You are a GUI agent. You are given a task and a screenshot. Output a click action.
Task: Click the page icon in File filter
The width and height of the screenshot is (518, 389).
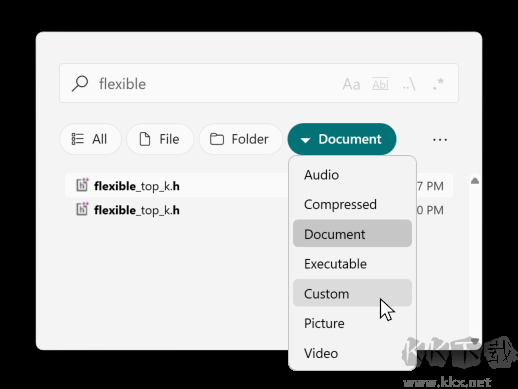coord(145,139)
